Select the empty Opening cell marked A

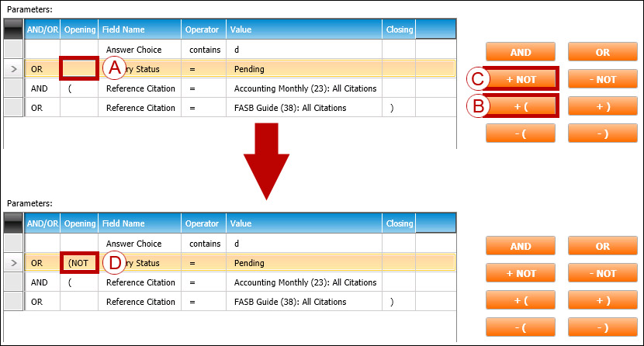point(79,69)
